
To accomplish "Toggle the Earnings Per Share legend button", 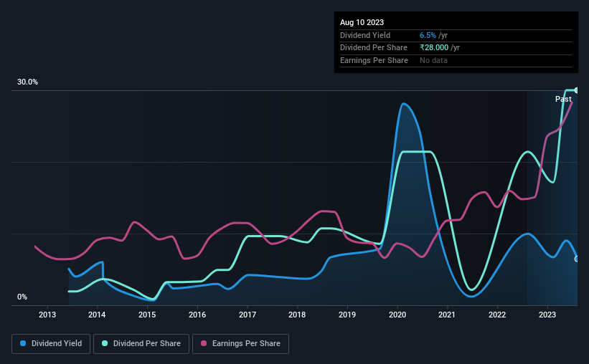I will point(241,344).
